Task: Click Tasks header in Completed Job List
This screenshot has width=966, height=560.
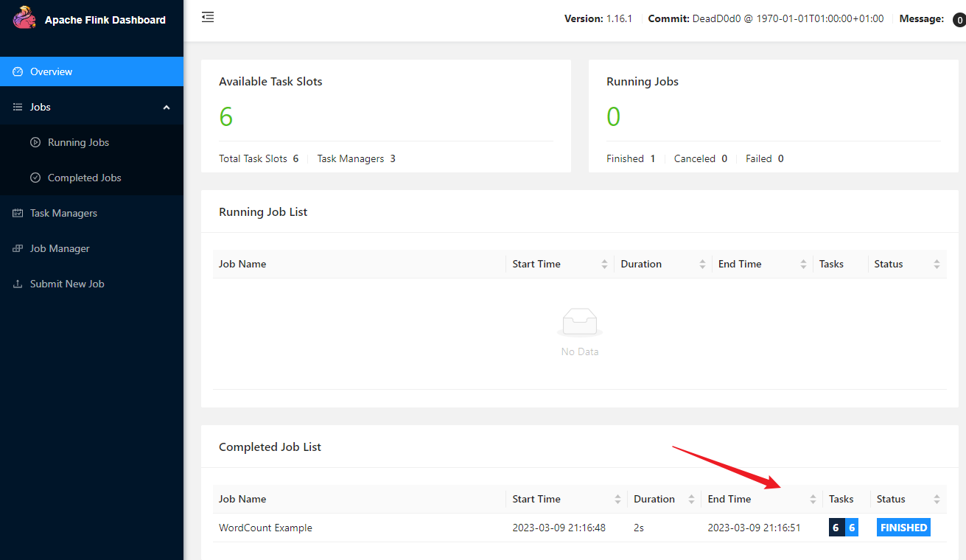Action: 841,499
